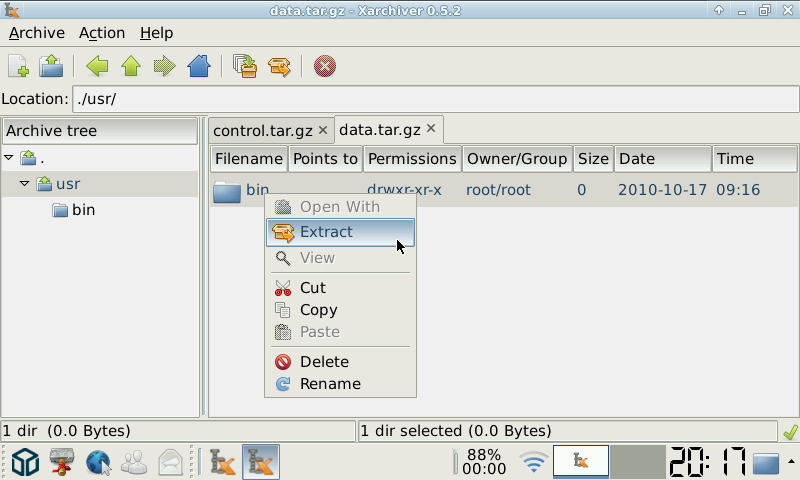Click the root/root owner cell
Screen dimensions: 800x480
click(x=498, y=190)
